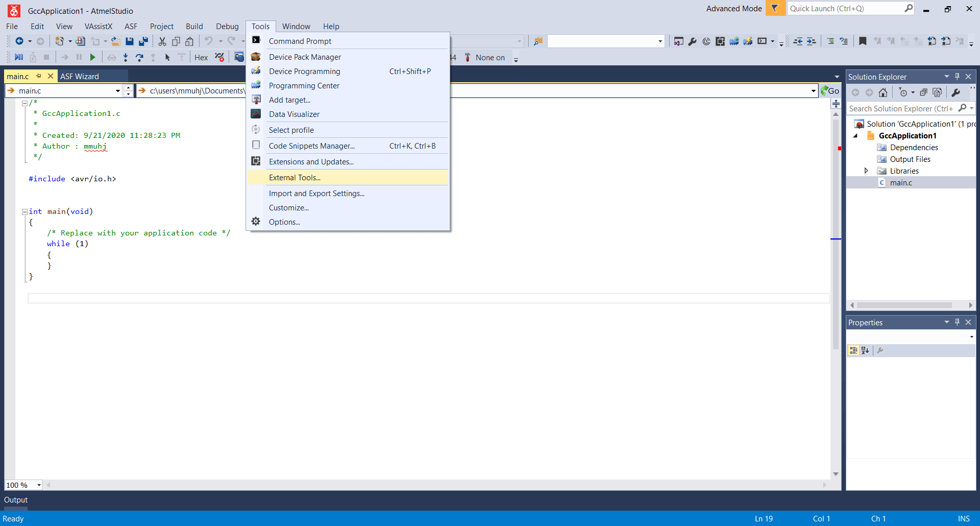This screenshot has height=526, width=980.
Task: Open Solution Explorer Properties wrench icon
Action: pyautogui.click(x=956, y=92)
